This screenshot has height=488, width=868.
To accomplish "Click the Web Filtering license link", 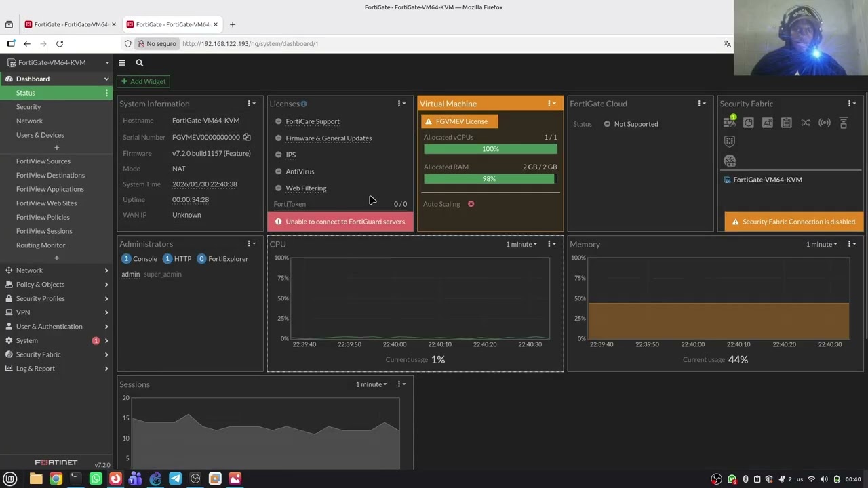I will point(306,188).
